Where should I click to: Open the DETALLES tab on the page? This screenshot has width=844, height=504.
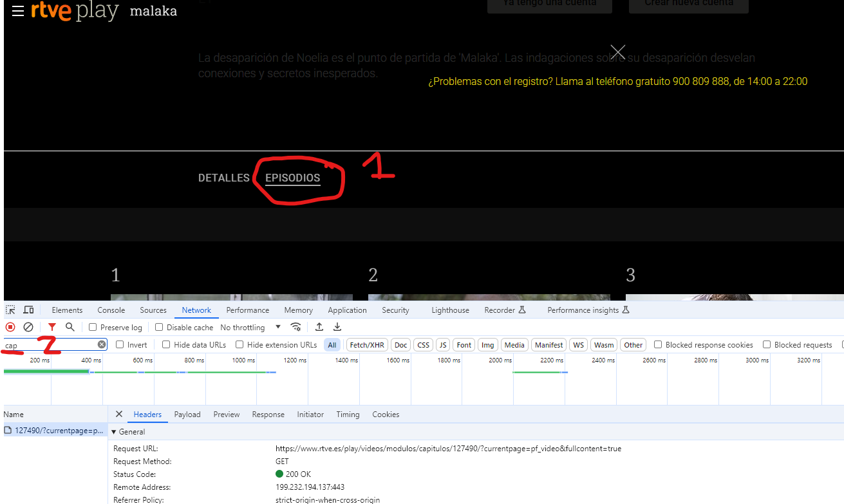[x=223, y=178]
